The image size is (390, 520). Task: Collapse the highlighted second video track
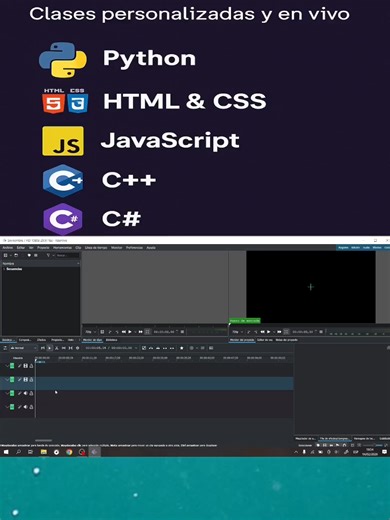[x=7, y=380]
